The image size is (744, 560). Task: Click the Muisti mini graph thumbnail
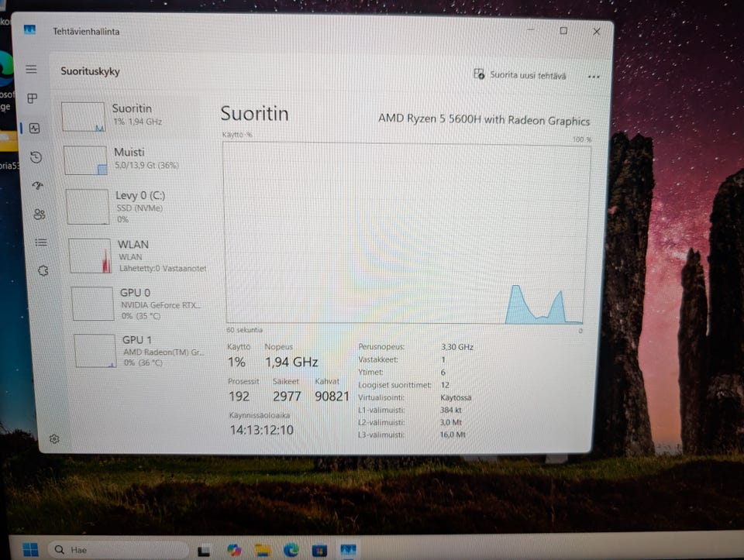click(x=85, y=160)
